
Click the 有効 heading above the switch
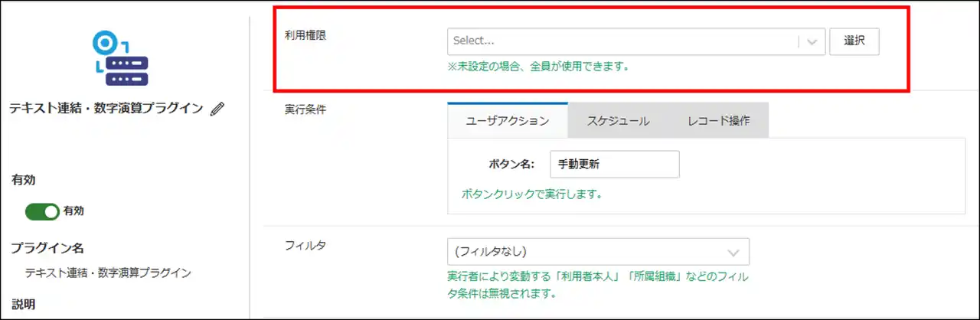point(22,180)
